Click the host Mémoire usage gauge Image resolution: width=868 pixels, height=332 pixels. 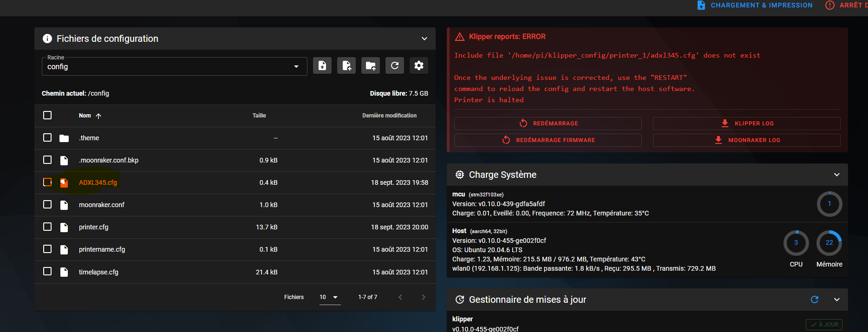pos(829,243)
